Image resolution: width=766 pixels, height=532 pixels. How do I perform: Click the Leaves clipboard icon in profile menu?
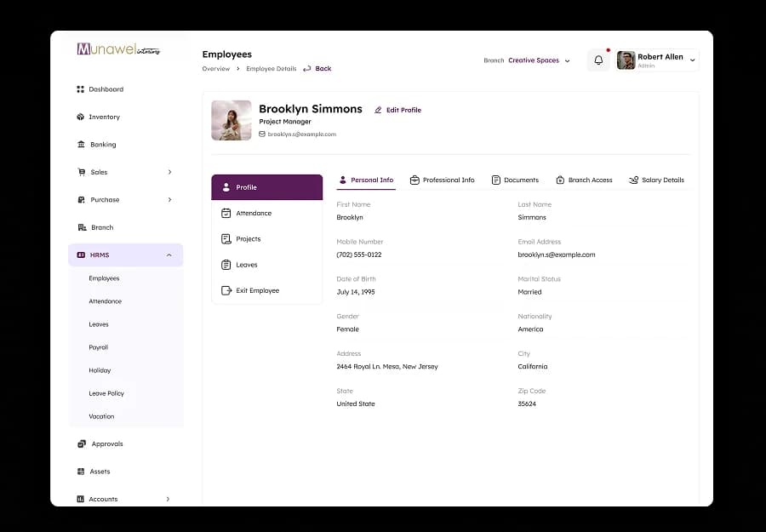(x=226, y=265)
